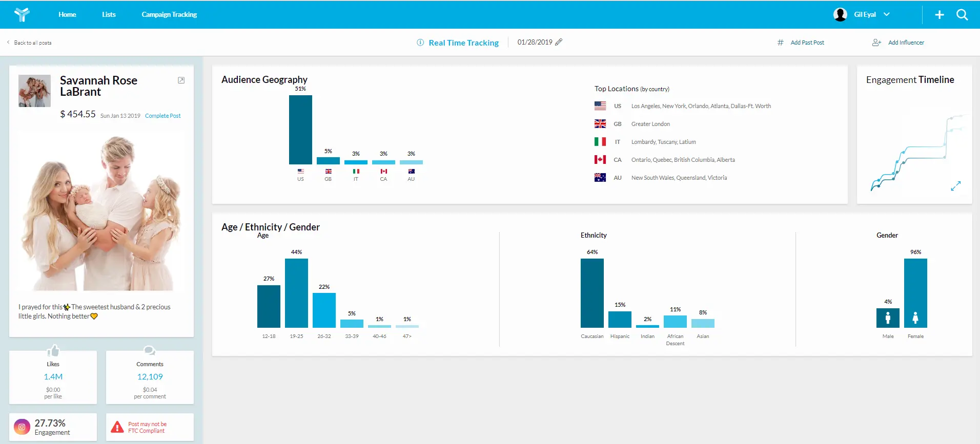The width and height of the screenshot is (980, 444).
Task: Click the Savannah Rose profile thumbnail
Action: pos(34,91)
